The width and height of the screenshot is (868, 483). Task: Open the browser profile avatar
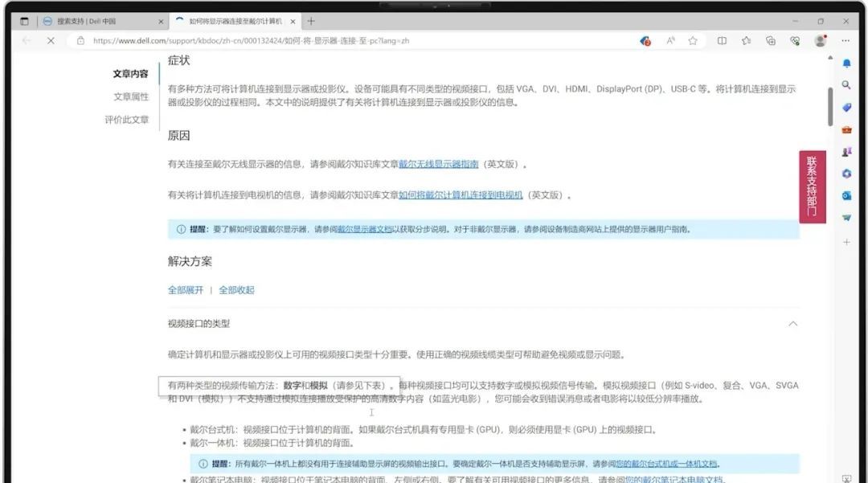[820, 41]
